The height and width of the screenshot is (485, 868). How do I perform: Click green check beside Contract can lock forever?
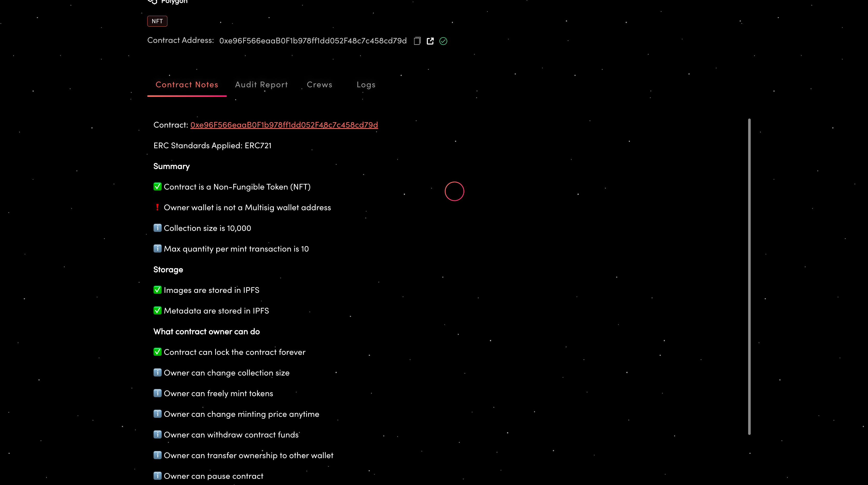click(x=157, y=352)
